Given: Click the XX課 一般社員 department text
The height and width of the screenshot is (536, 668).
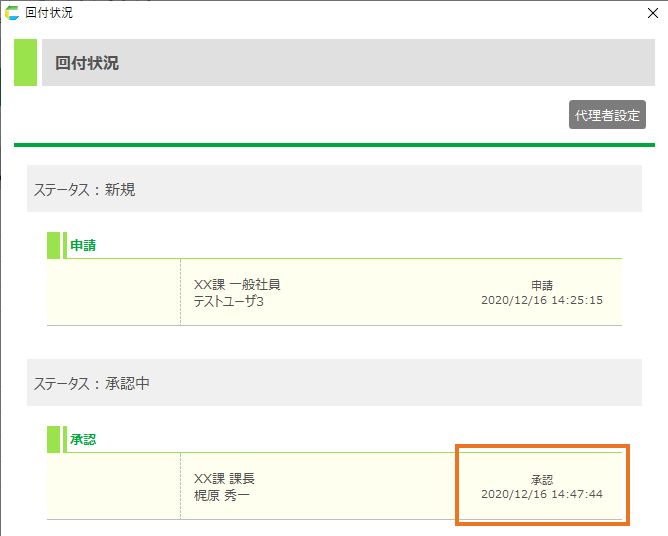Looking at the screenshot, I should (x=237, y=285).
